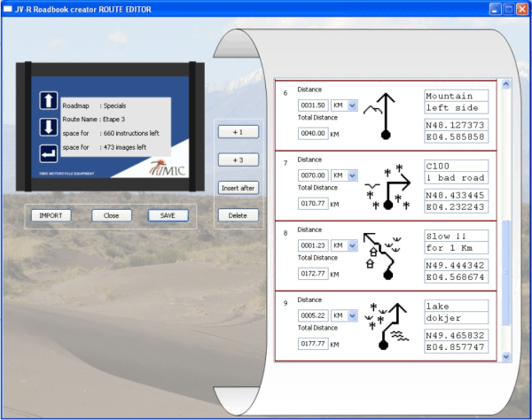Select the lake route pictogram in row 9
This screenshot has height=420, width=532.
(386, 327)
